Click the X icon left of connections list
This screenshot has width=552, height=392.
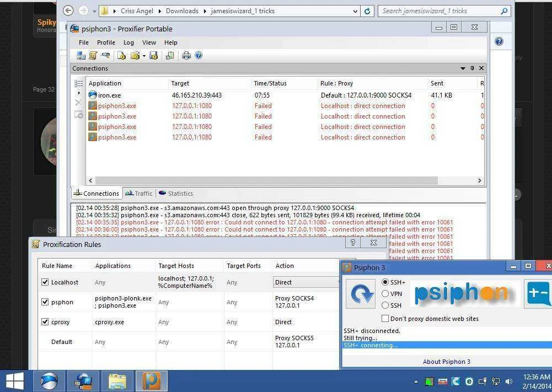point(78,103)
